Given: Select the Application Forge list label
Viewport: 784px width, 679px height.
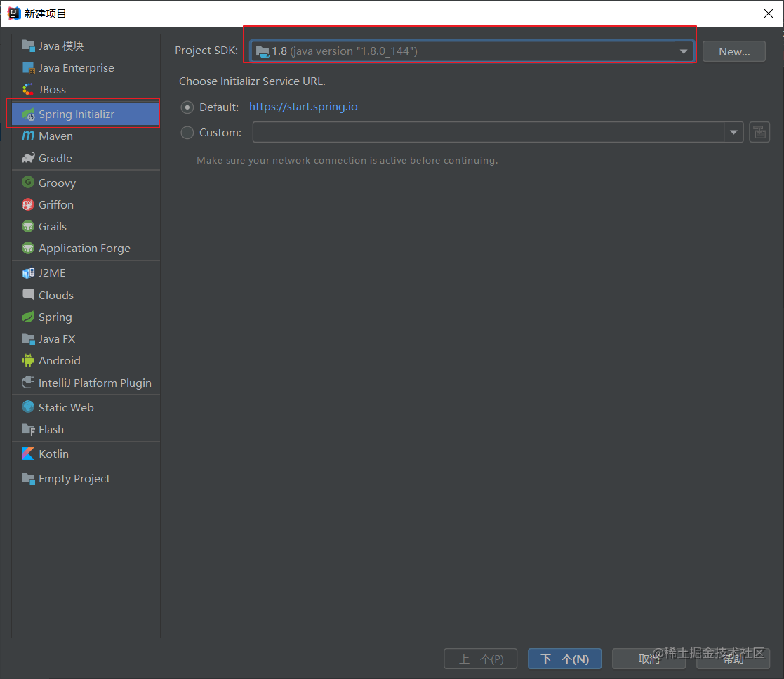Looking at the screenshot, I should tap(84, 248).
